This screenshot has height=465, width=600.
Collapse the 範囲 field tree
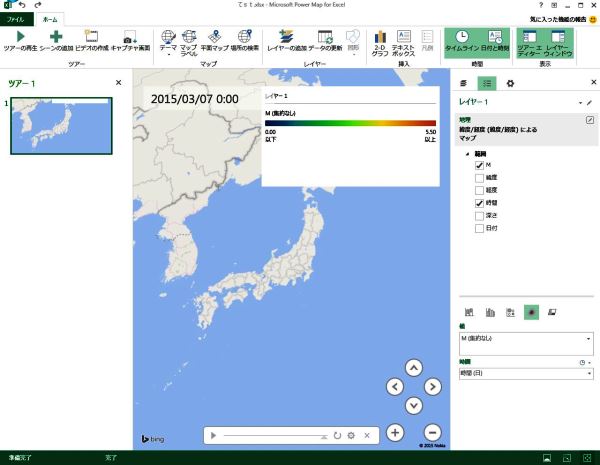(x=467, y=154)
